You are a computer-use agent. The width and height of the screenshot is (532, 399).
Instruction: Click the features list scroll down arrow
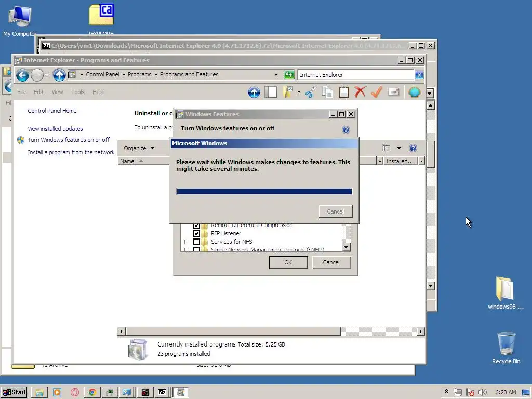click(346, 247)
